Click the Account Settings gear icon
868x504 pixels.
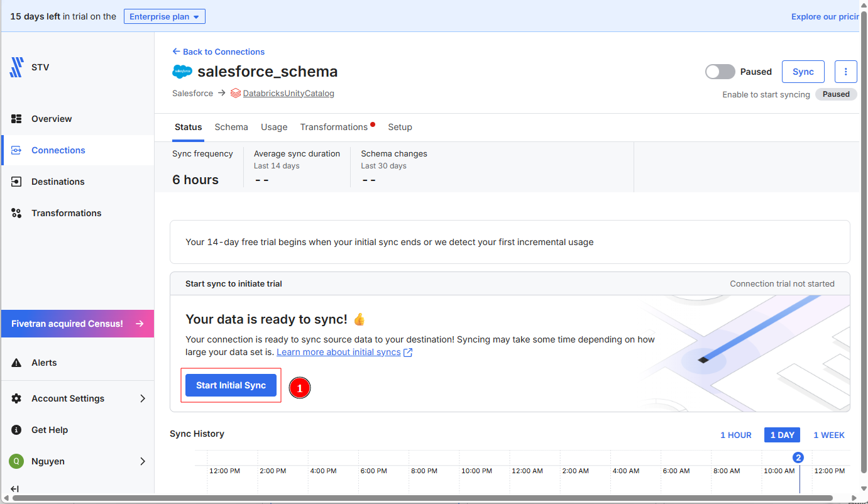pyautogui.click(x=17, y=398)
